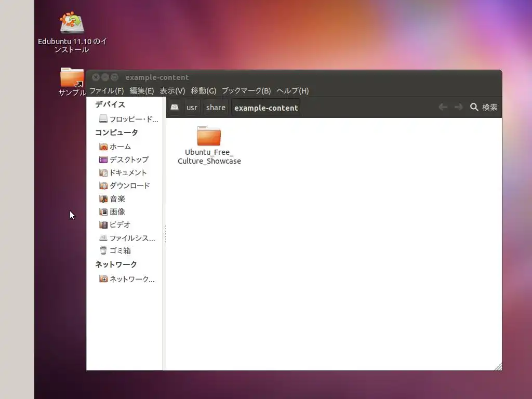Select ゴミ箱 label in sidebar
Screen dimensions: 532x399
tap(120, 251)
